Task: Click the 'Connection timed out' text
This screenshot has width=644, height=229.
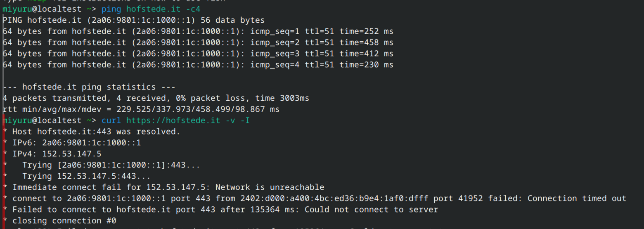Action: point(577,198)
